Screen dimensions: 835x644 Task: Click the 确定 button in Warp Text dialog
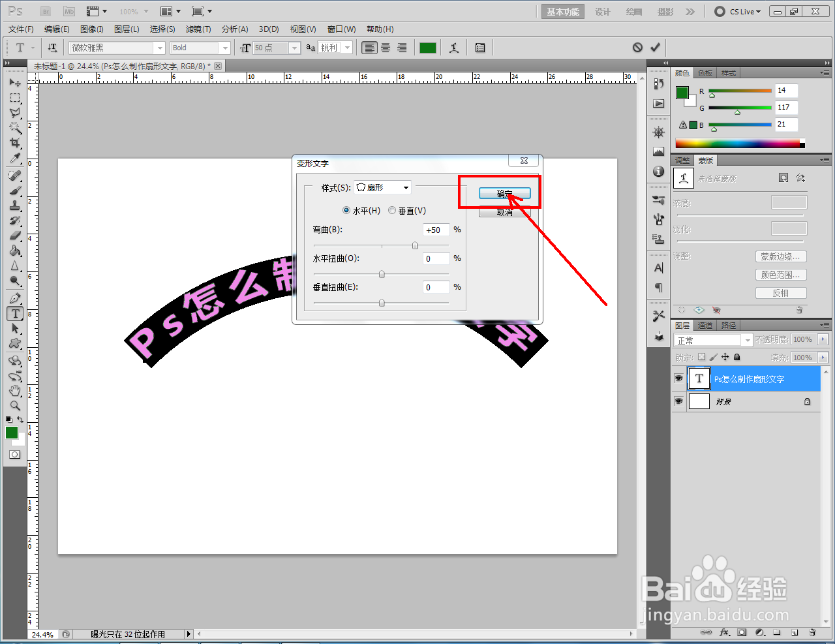504,193
